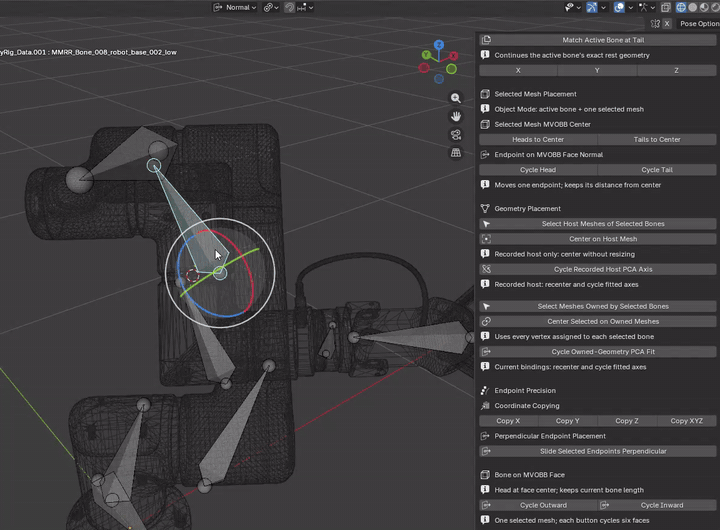
Task: Select Z axis button in panel
Action: coord(676,70)
